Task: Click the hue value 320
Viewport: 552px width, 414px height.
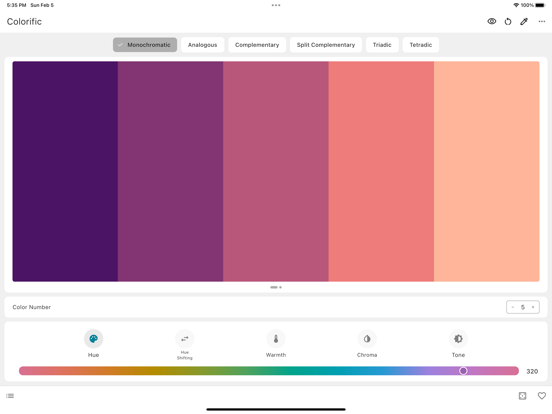Action: pos(532,371)
